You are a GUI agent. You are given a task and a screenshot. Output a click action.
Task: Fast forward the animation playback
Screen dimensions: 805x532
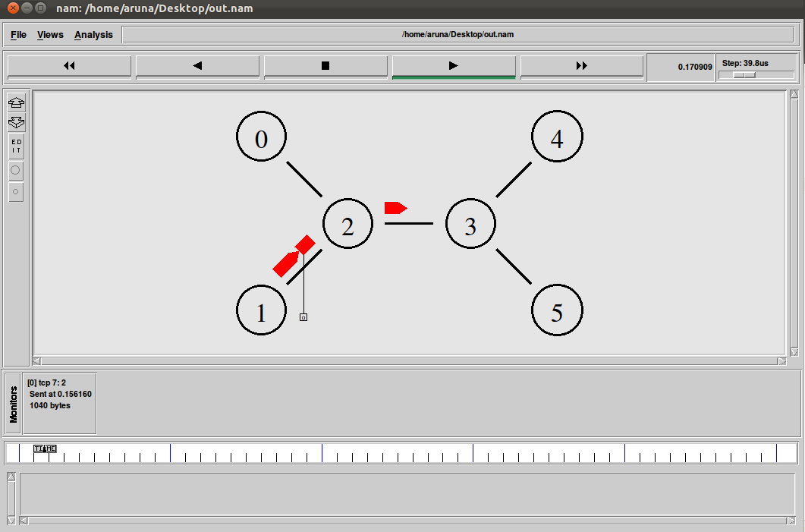coord(581,66)
